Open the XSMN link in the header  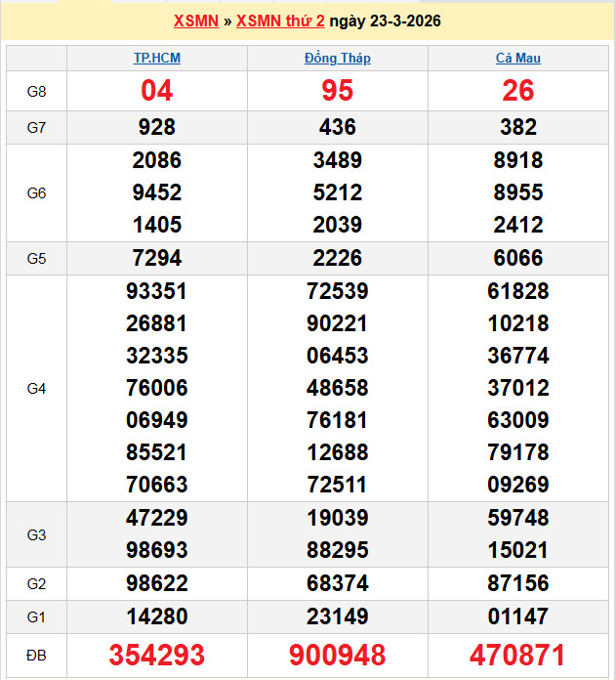pos(195,21)
